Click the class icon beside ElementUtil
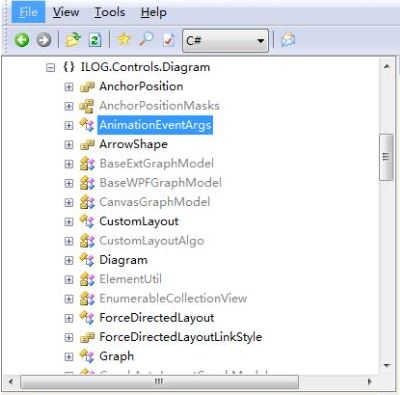This screenshot has width=400, height=395. coord(87,279)
